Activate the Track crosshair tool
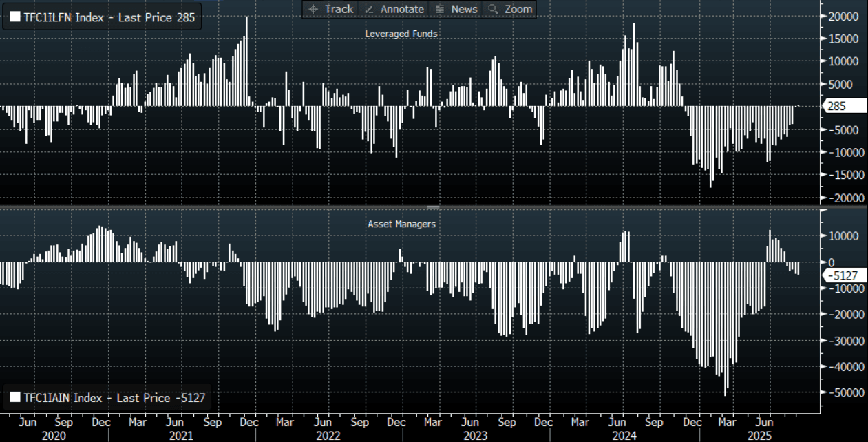Viewport: 868px width, 442px height. 331,9
